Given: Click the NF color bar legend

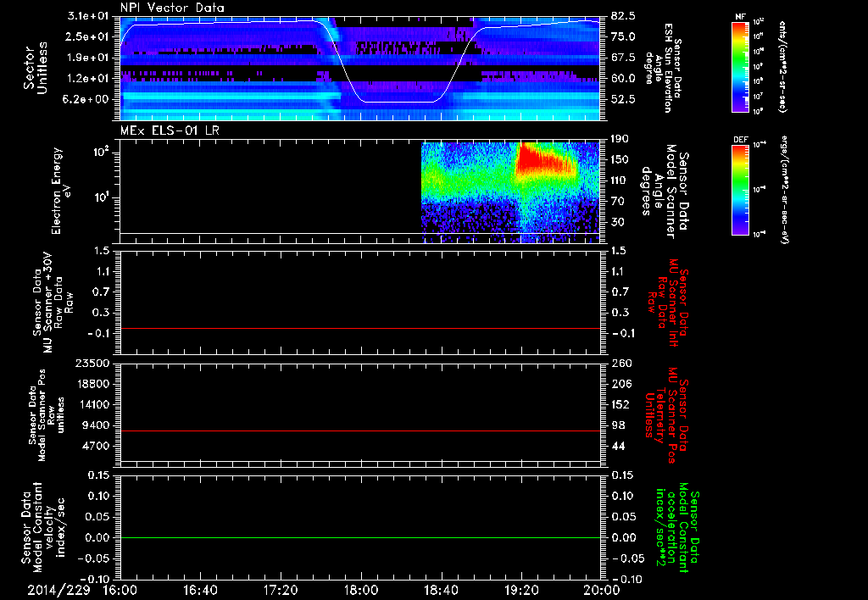Looking at the screenshot, I should pyautogui.click(x=740, y=67).
